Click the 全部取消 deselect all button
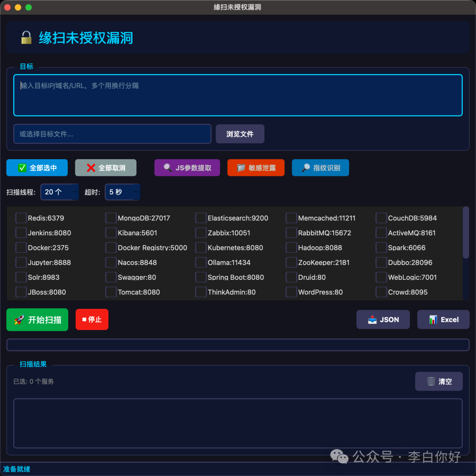Screen dimensions: 476x476 pos(106,167)
